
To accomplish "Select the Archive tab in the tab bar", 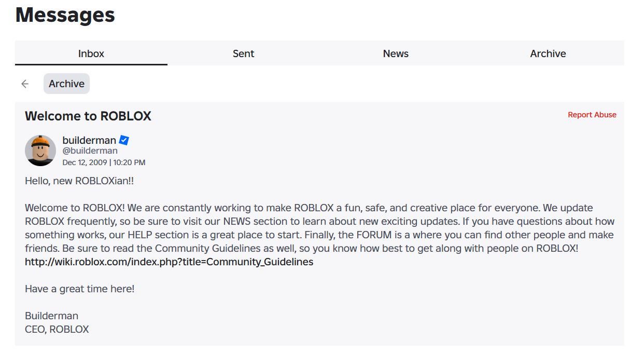I will tap(548, 53).
